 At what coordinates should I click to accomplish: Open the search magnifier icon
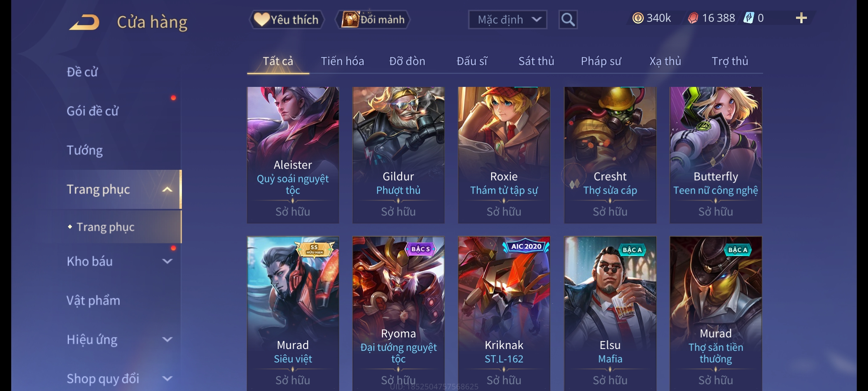[x=568, y=20]
